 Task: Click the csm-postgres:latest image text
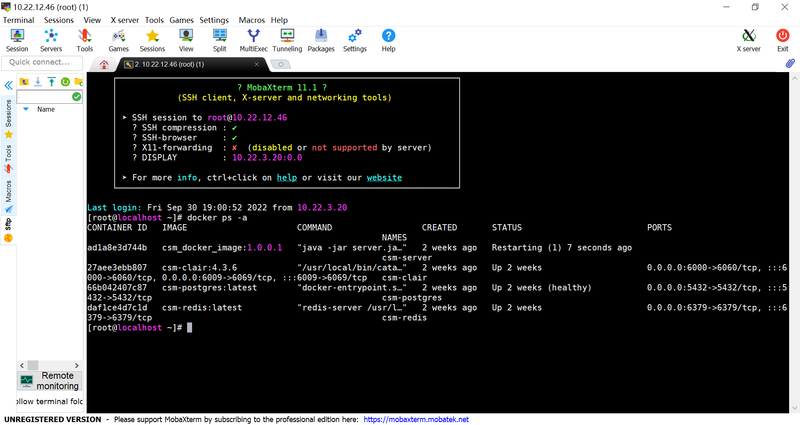coord(209,287)
